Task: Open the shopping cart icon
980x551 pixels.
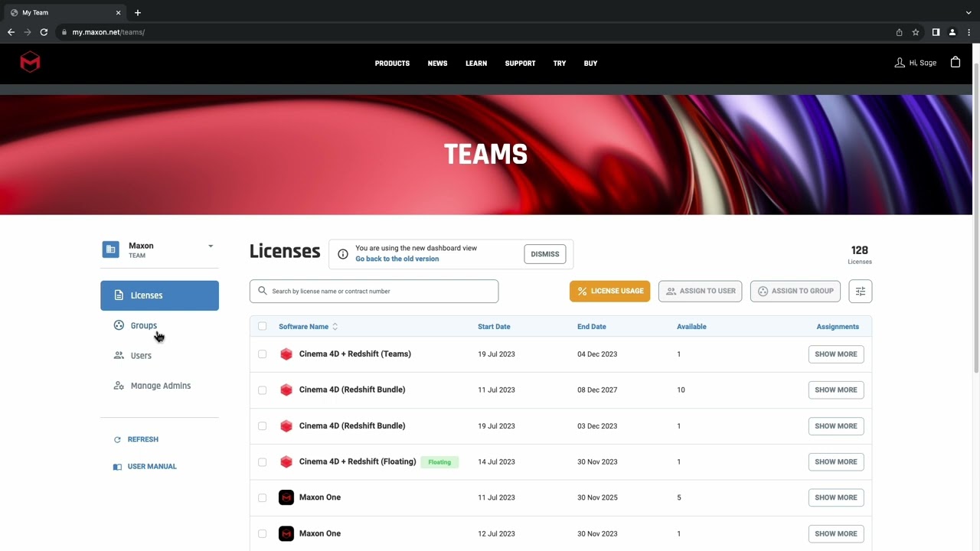Action: tap(955, 62)
